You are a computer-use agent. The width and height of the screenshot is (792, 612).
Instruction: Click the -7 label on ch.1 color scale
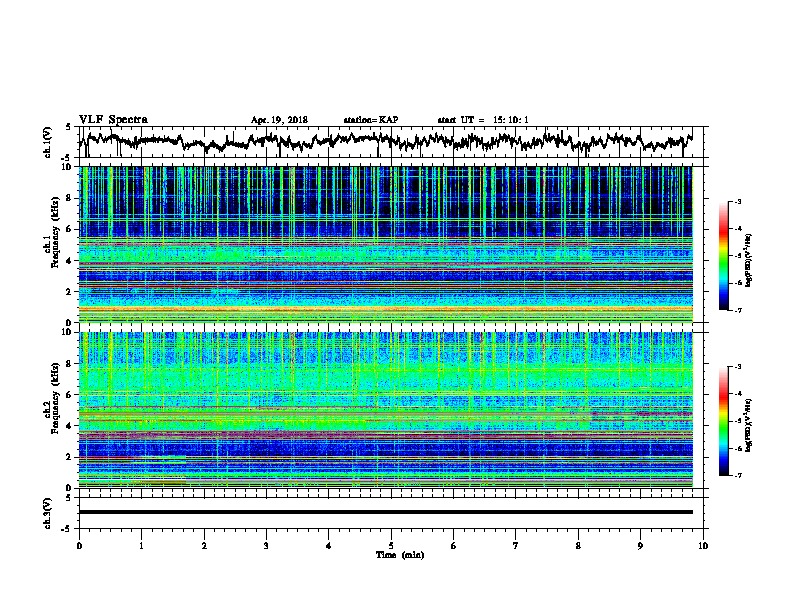737,310
